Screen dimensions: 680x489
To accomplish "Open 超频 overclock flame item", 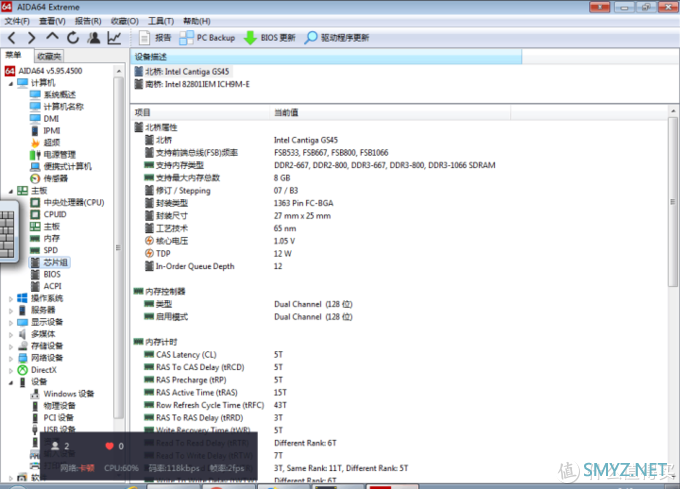I will 45,143.
